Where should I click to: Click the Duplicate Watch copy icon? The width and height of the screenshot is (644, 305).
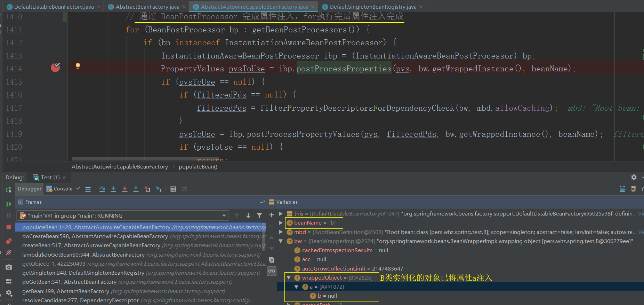(x=272, y=260)
